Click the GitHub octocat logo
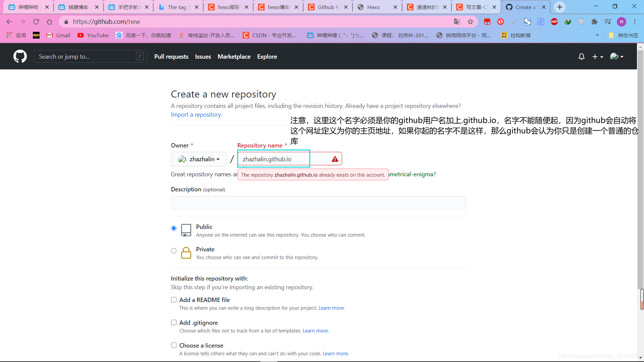This screenshot has width=644, height=362. pyautogui.click(x=20, y=56)
